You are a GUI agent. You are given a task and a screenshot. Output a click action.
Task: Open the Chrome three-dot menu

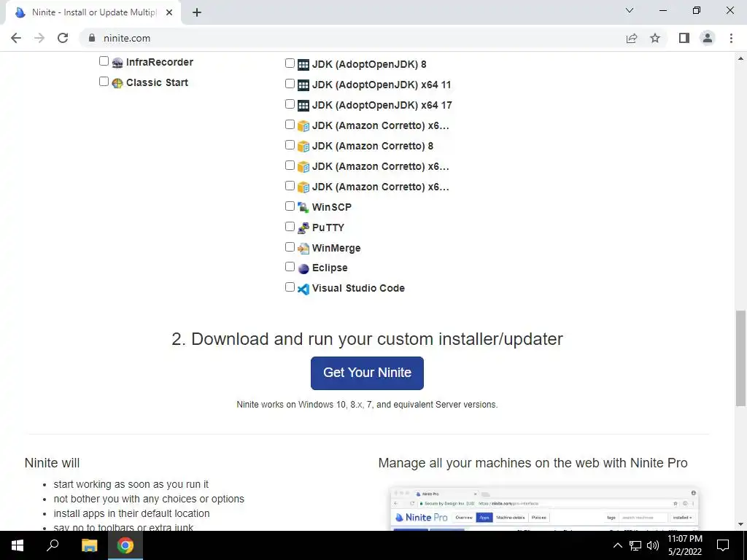click(x=731, y=38)
